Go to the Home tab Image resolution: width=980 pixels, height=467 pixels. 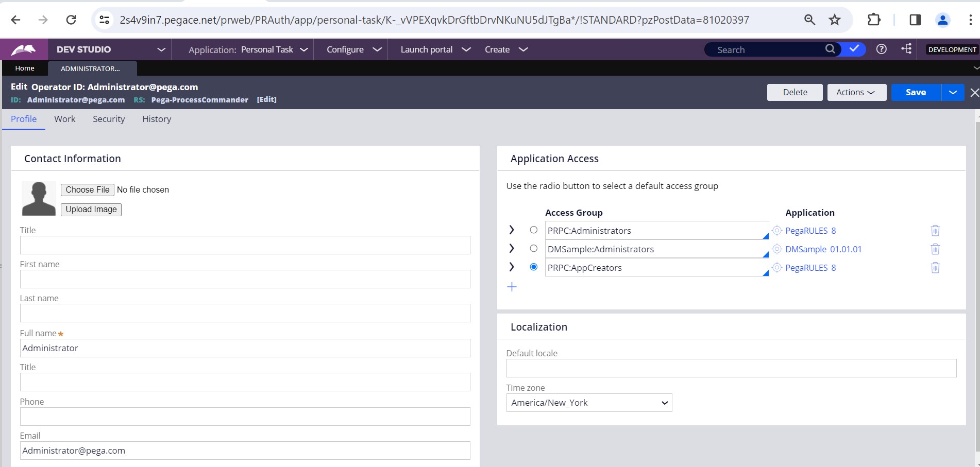pos(25,68)
